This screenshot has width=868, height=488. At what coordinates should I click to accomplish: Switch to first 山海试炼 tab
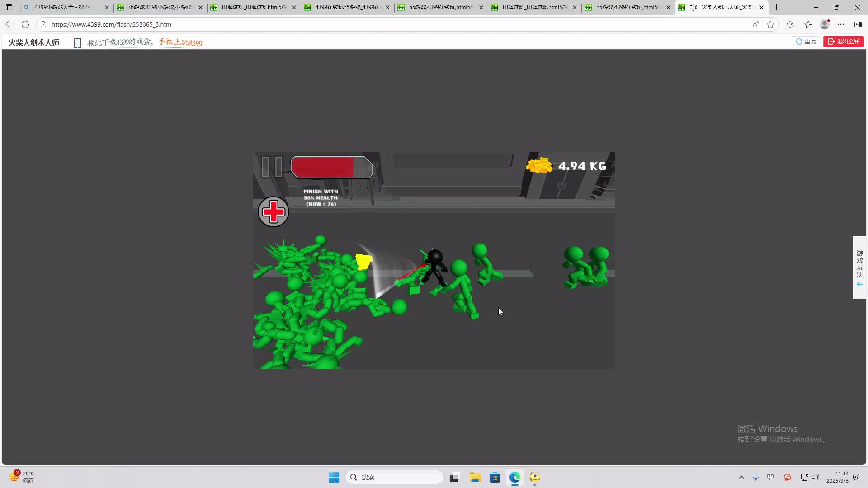[253, 7]
